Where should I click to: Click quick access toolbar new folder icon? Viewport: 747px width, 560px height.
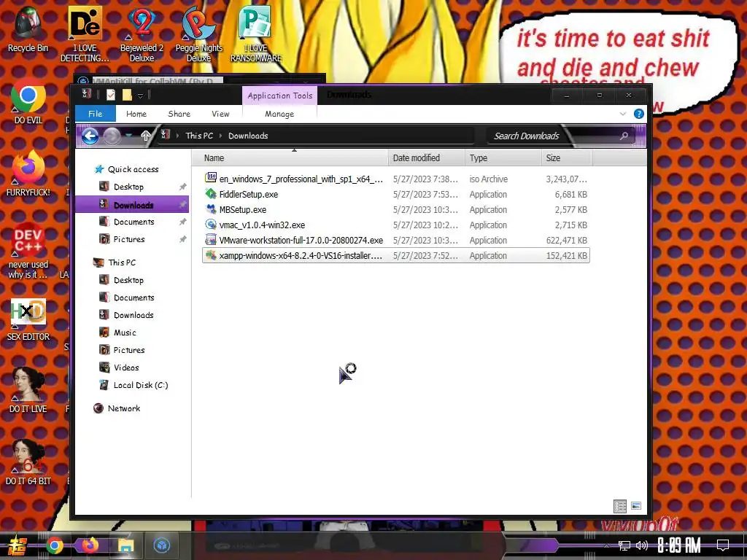127,95
